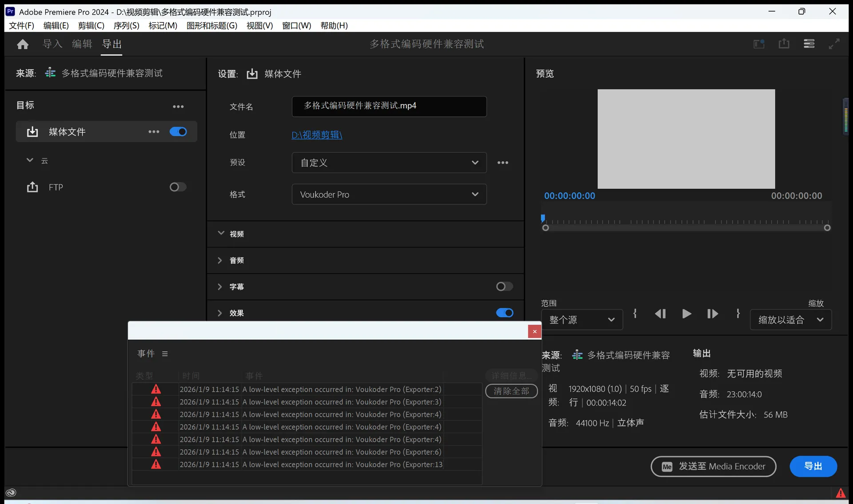Click the Creative Cloud status bar icon
The image size is (853, 504).
(11, 492)
